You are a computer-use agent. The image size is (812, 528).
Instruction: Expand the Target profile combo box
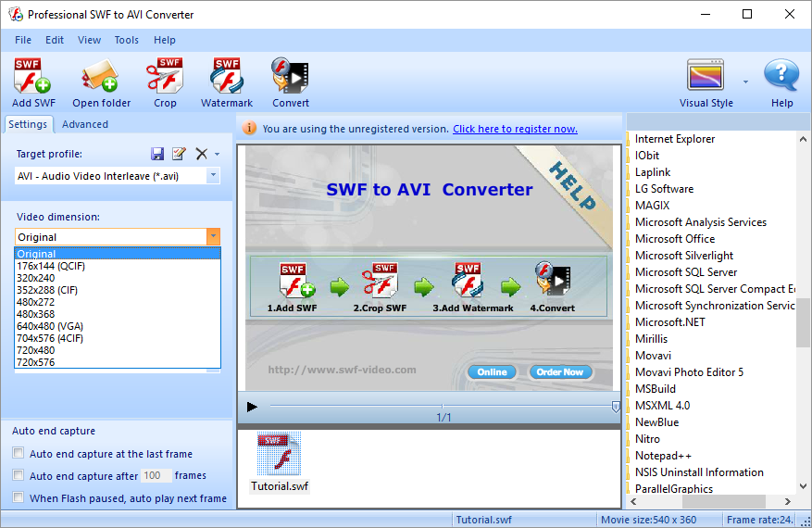click(213, 176)
